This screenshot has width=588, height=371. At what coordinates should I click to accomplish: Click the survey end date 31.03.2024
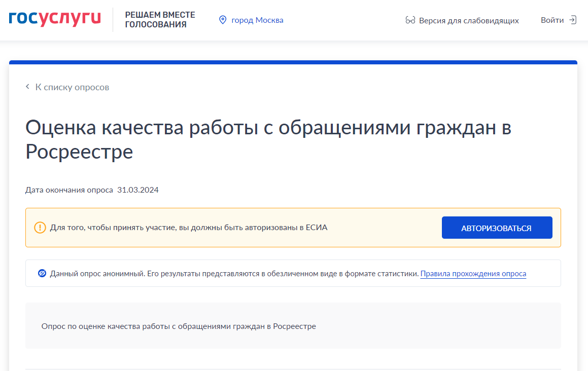[137, 190]
